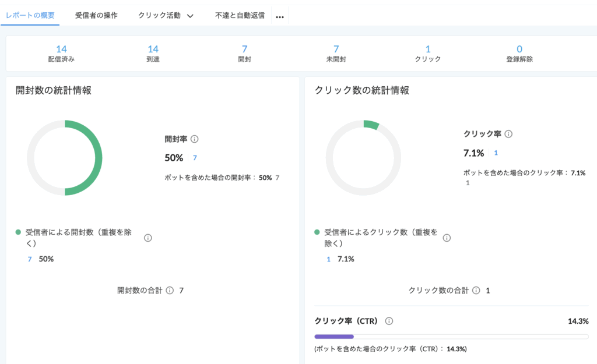Click the blue 7 beside 50% open rate
The height and width of the screenshot is (364, 597).
click(195, 158)
